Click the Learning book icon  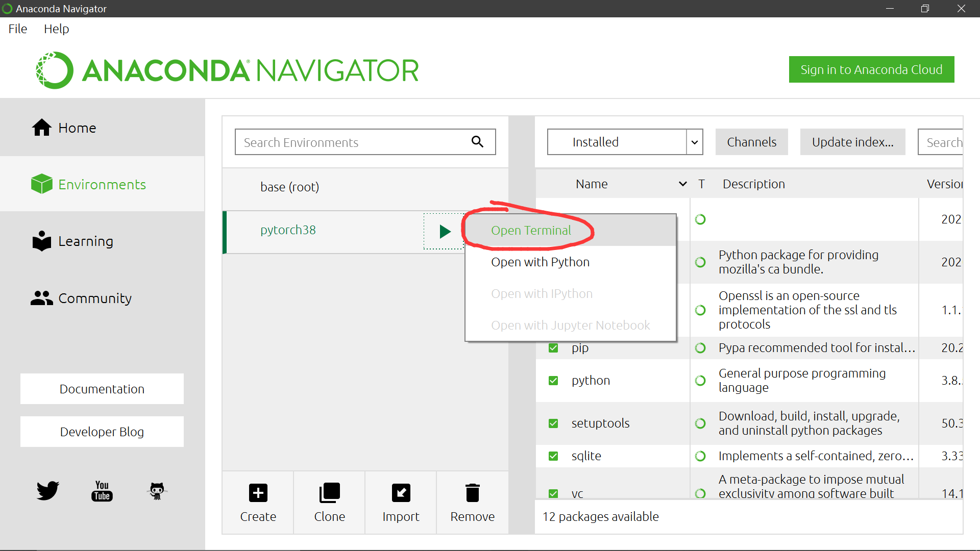point(42,241)
